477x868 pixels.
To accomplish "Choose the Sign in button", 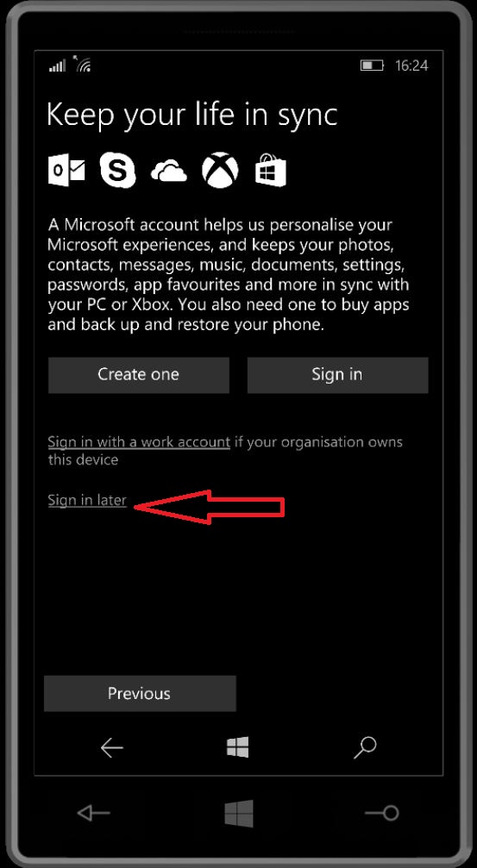I will click(x=337, y=375).
